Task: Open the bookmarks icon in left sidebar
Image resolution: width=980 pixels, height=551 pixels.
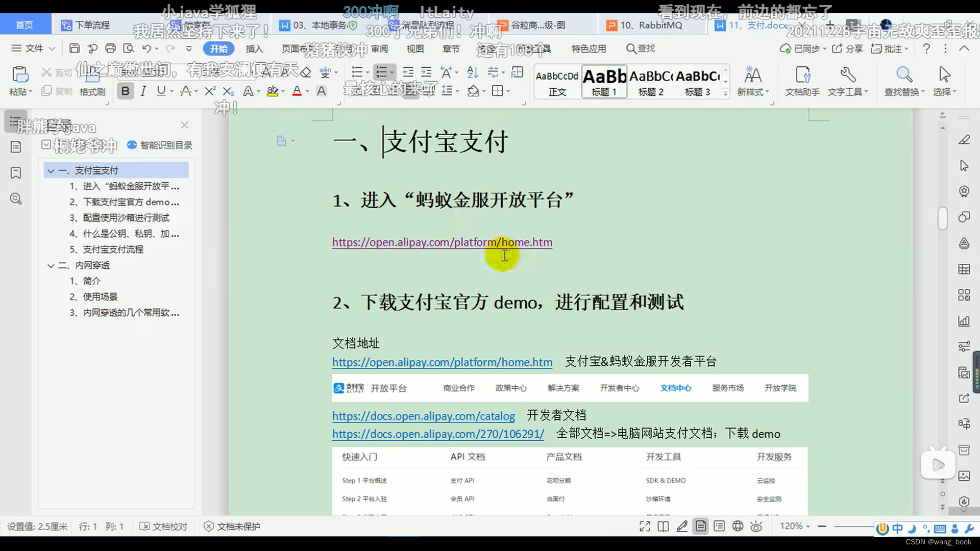Action: click(16, 173)
